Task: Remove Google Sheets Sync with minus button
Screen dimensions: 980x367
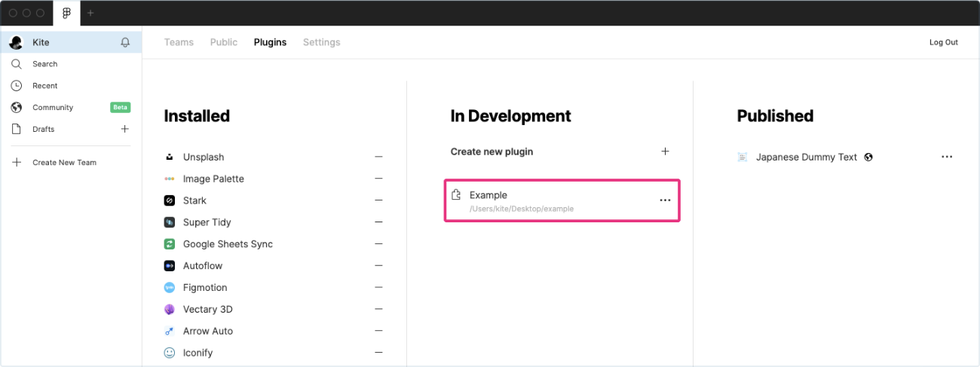Action: point(378,244)
